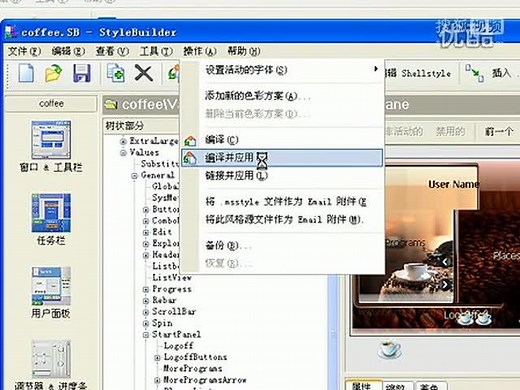Open the 帮助(H) menu
Screen dimensions: 520x390
click(244, 51)
